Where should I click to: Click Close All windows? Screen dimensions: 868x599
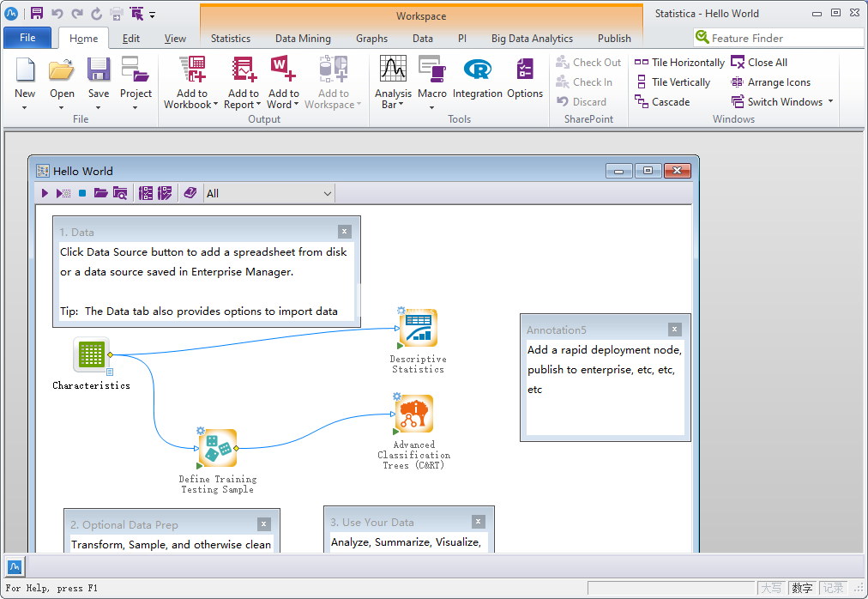[x=759, y=63]
